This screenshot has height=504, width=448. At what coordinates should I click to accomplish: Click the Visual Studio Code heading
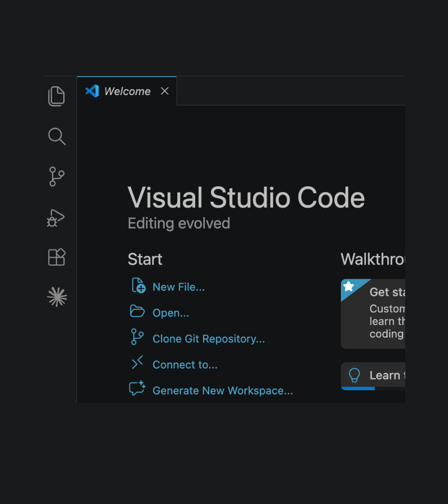(x=246, y=197)
